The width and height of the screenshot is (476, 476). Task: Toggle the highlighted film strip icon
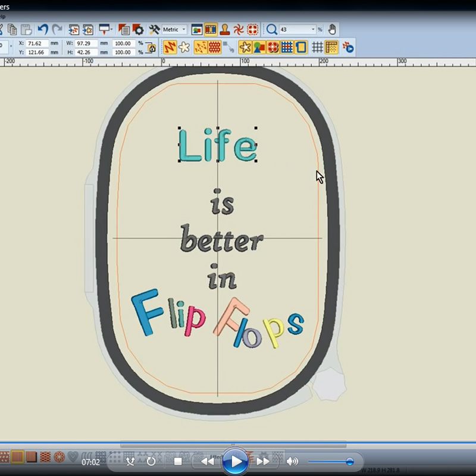(x=211, y=29)
